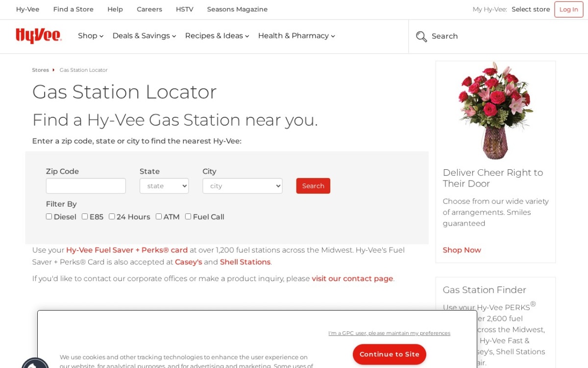The height and width of the screenshot is (368, 588).
Task: Click the Log In button
Action: 569,9
